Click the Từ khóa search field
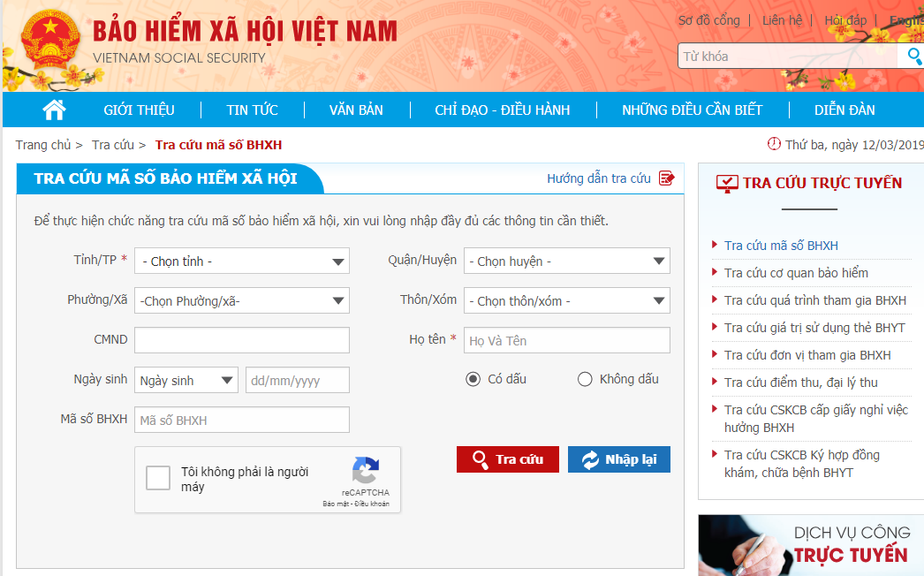924x576 pixels. (x=789, y=56)
